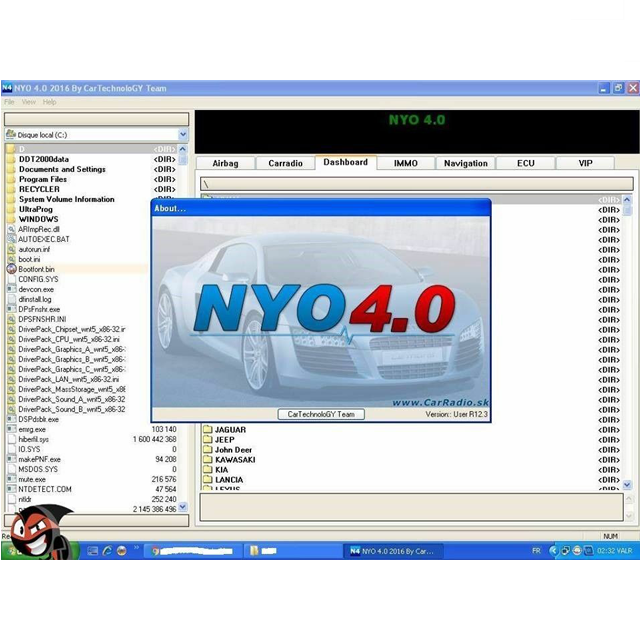Viewport: 640px width, 640px height.
Task: Open the JAGUAR folder icon
Action: point(208,429)
